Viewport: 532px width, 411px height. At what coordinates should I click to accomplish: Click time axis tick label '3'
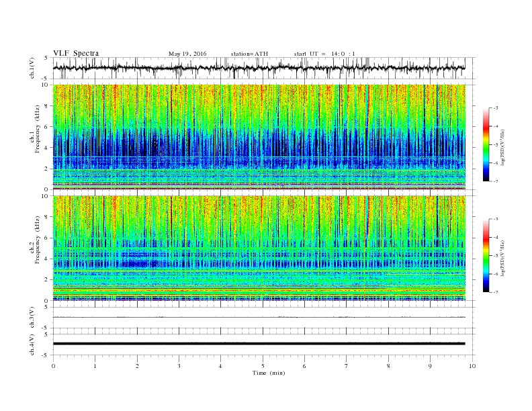[x=179, y=366]
